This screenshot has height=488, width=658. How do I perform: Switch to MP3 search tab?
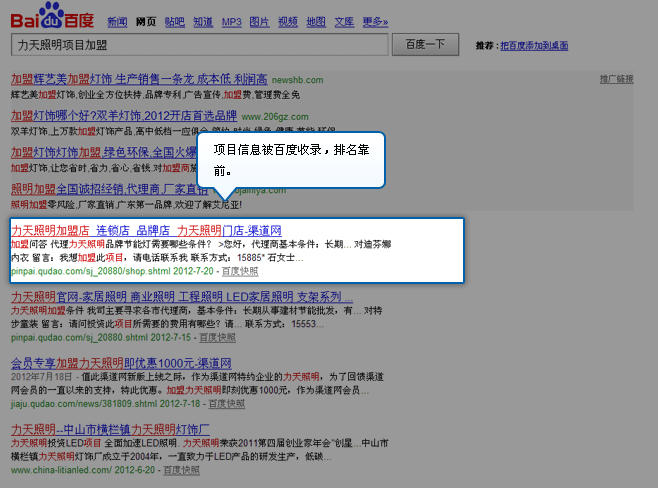coord(232,22)
